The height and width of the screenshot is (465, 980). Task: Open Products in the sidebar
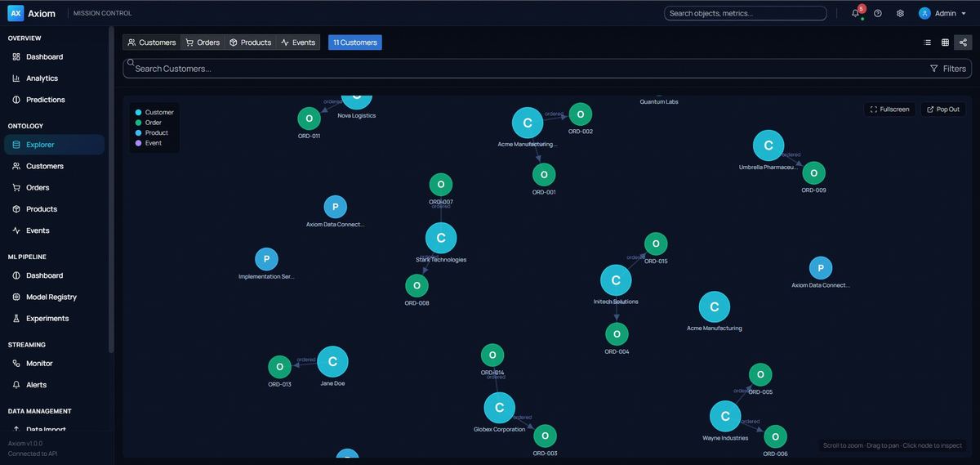tap(54, 209)
